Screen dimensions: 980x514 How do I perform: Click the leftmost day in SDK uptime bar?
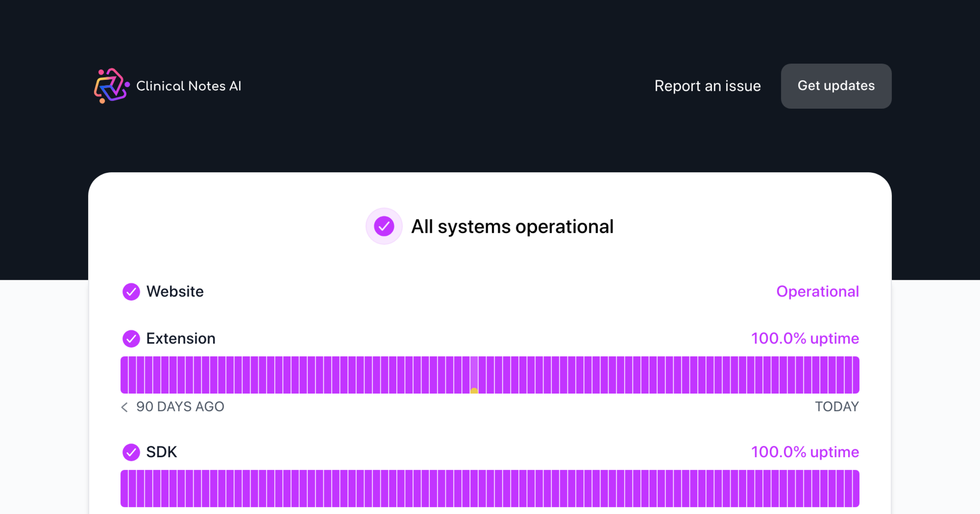[x=124, y=488]
